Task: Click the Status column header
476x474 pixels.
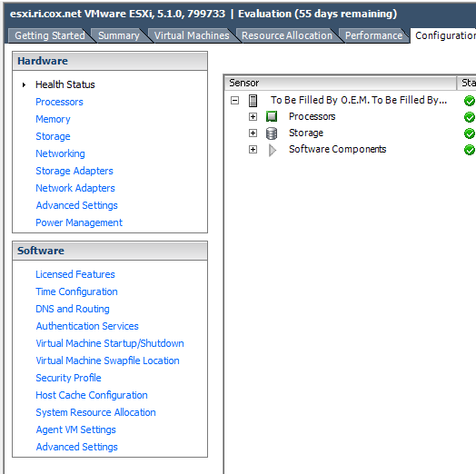Action: click(x=467, y=84)
